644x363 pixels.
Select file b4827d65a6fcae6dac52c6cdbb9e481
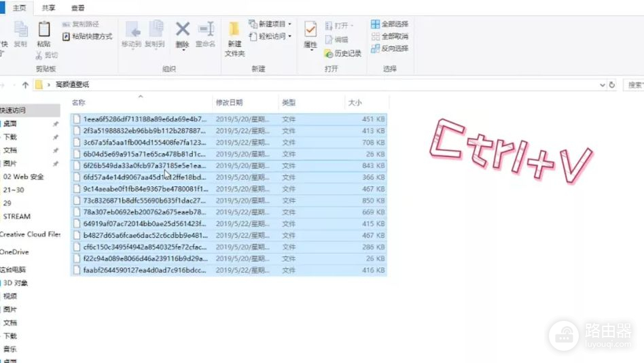point(229,236)
